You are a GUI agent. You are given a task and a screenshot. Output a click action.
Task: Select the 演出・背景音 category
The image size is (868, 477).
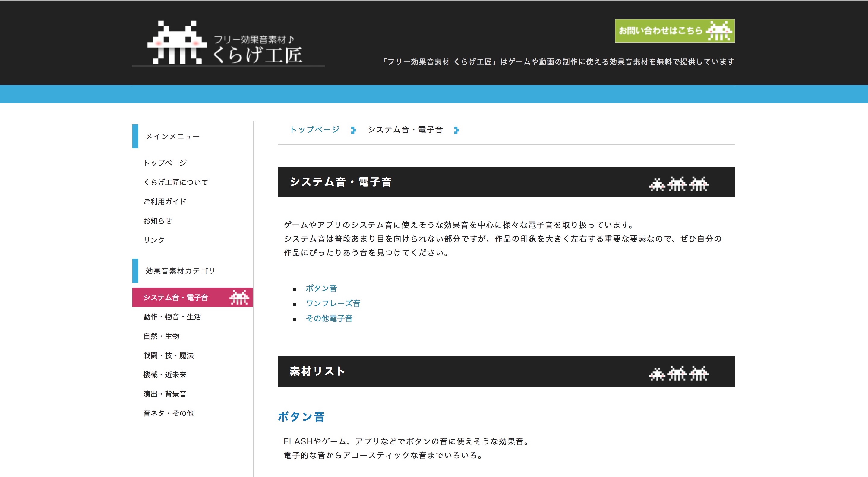(165, 394)
